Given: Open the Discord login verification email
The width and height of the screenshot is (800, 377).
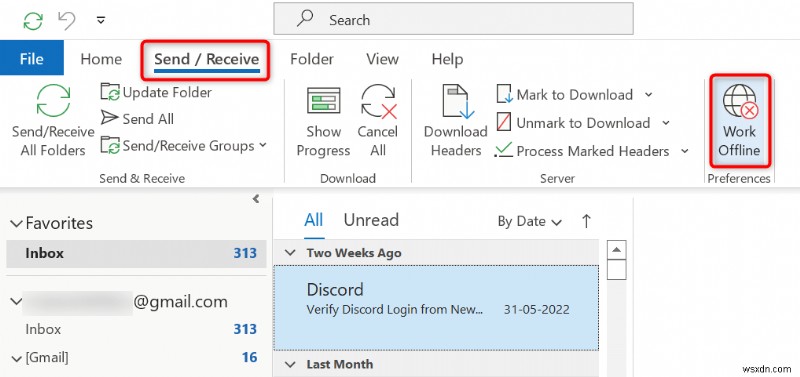Looking at the screenshot, I should pyautogui.click(x=436, y=308).
